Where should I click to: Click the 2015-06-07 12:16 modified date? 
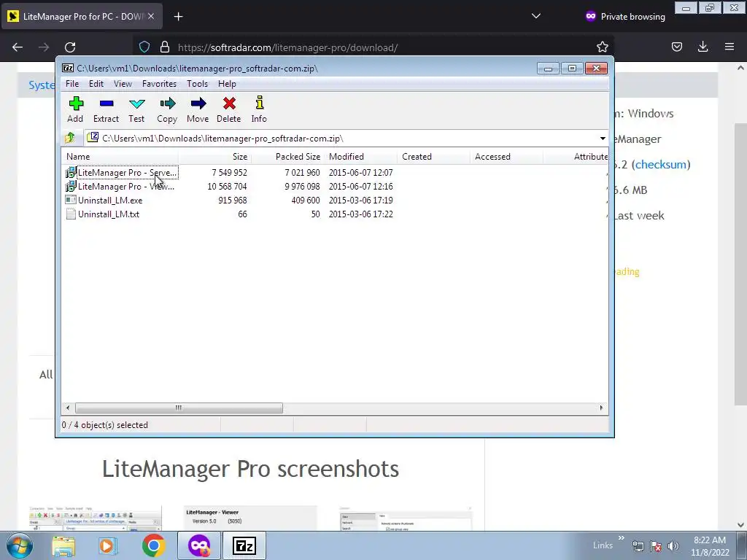pos(360,187)
